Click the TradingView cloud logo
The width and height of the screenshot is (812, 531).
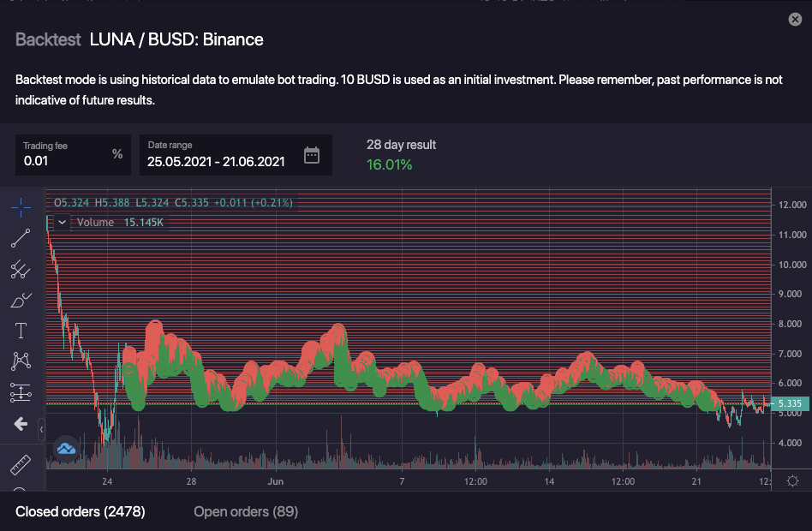point(66,447)
